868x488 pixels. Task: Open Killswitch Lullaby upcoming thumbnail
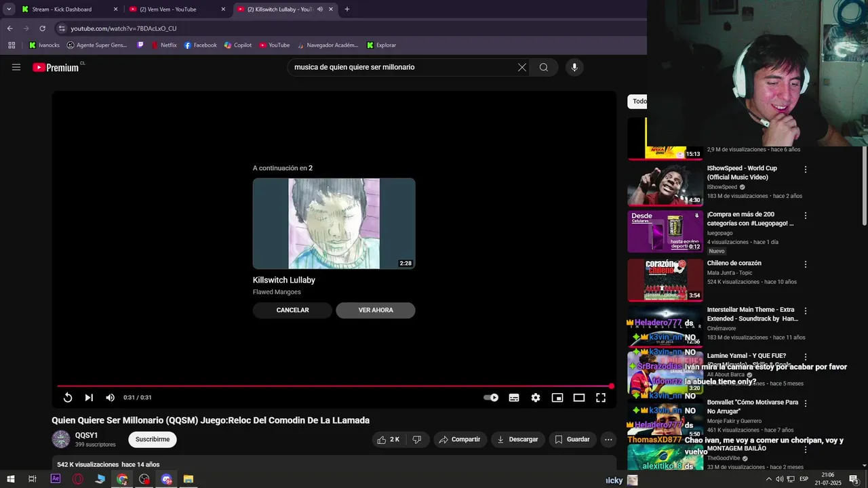(x=334, y=224)
